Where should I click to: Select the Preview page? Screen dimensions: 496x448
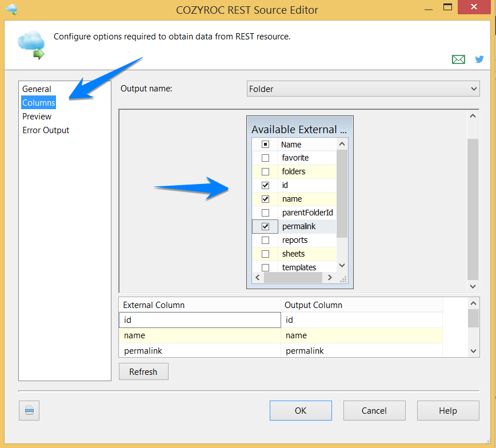tap(37, 117)
